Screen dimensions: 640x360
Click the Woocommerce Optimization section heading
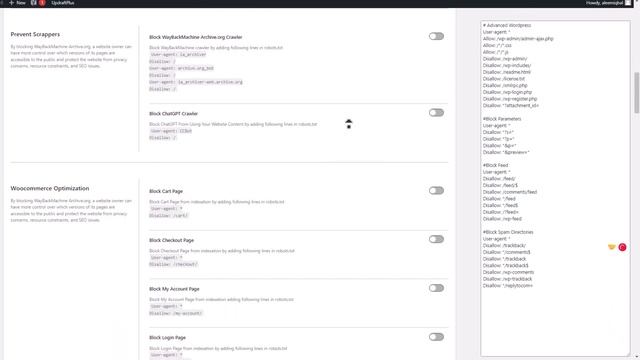coord(50,188)
